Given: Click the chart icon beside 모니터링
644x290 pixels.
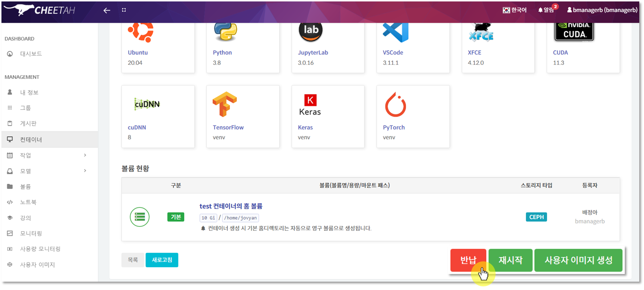Looking at the screenshot, I should (10, 233).
